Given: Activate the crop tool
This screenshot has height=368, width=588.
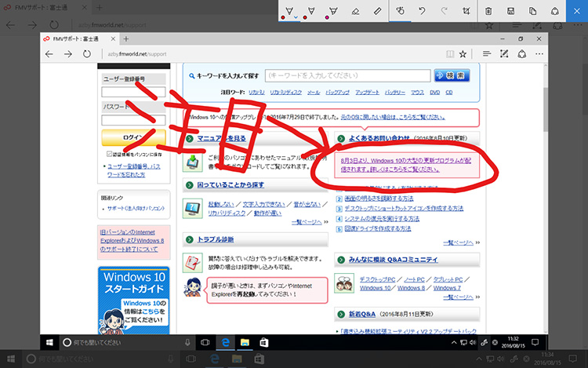Looking at the screenshot, I should (x=466, y=11).
